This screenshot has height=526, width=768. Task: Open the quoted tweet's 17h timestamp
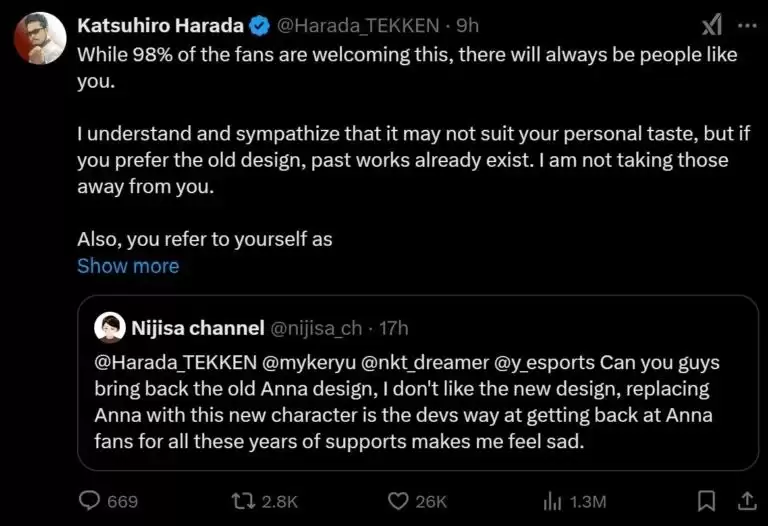(392, 327)
